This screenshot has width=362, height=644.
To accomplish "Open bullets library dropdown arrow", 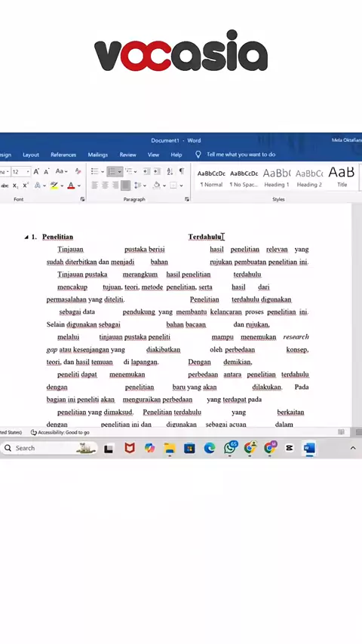I will pos(103,172).
